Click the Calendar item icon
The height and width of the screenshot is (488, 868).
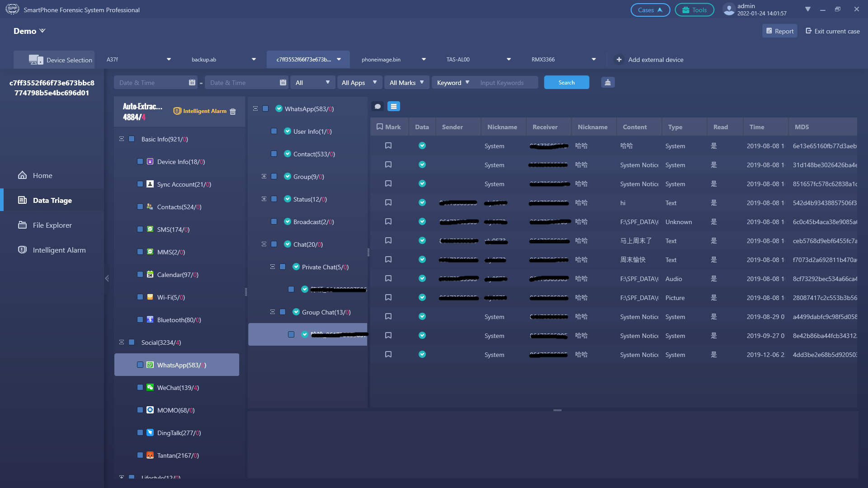(150, 274)
